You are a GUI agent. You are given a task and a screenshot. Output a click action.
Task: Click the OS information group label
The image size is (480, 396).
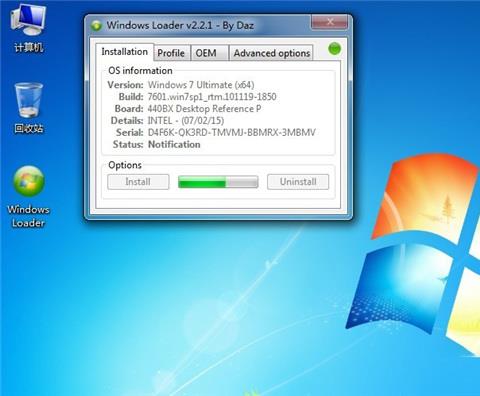coord(140,71)
